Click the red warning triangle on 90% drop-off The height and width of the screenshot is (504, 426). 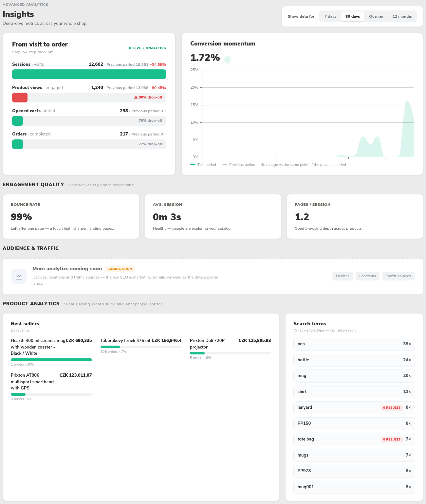pyautogui.click(x=136, y=97)
